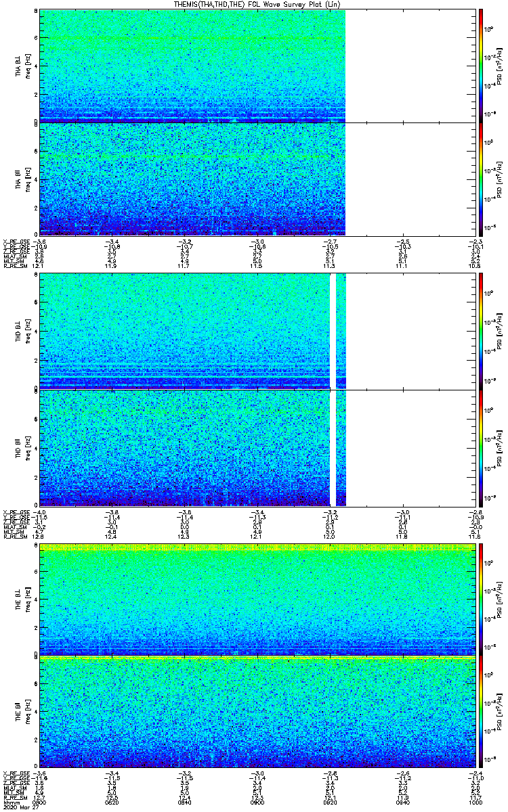Click the THE B-parallel freq [Hz] axis label
Screen dimensions: 508x812
point(29,712)
